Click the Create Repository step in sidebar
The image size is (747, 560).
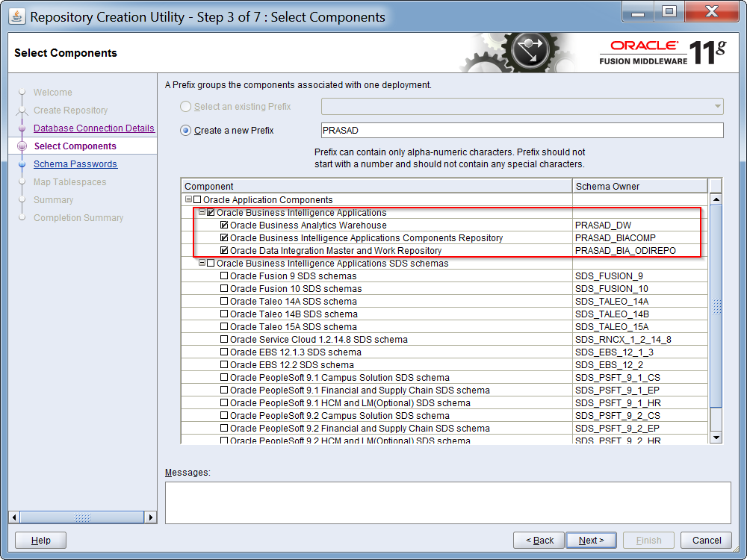(x=70, y=111)
